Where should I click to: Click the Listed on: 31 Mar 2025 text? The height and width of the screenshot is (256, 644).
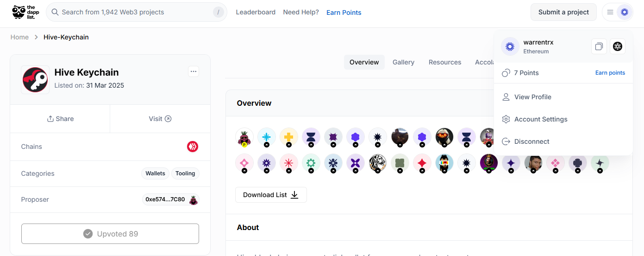point(89,85)
